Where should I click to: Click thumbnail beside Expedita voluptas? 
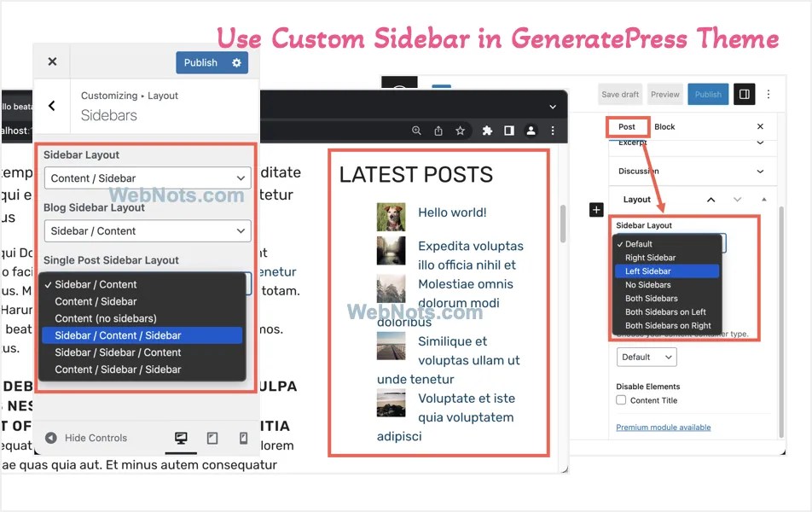click(391, 250)
